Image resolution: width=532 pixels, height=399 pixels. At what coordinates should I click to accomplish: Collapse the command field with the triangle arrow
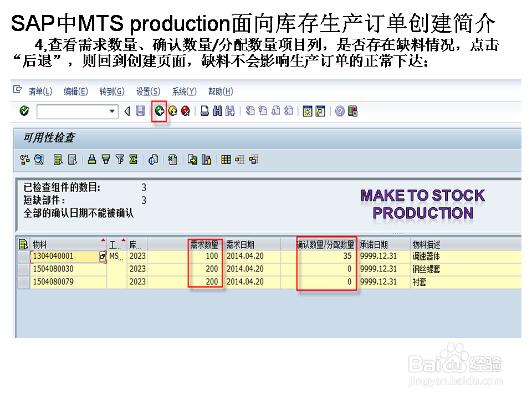coord(127,111)
